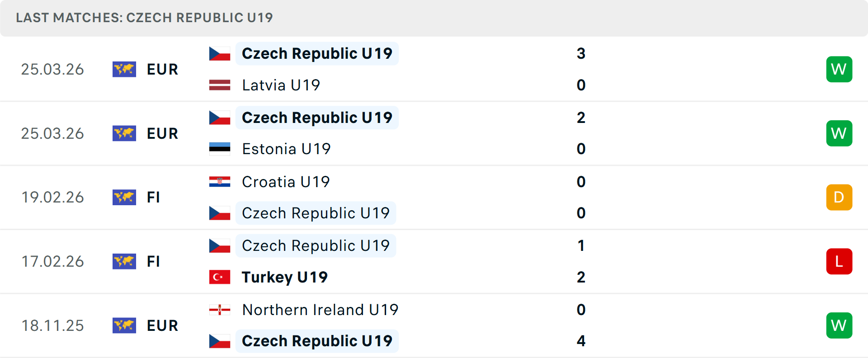Click the Last Matches: Czech Republic U19 header

click(x=144, y=18)
